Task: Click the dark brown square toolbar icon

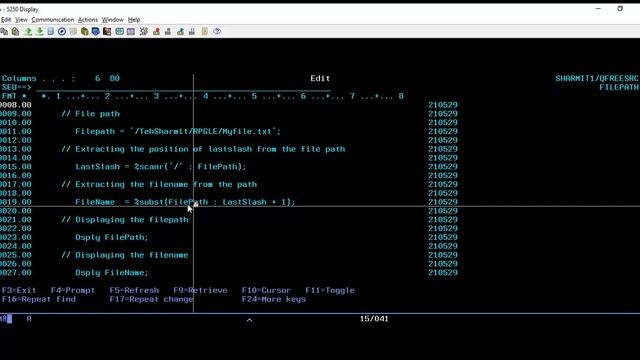Action: tap(107, 31)
